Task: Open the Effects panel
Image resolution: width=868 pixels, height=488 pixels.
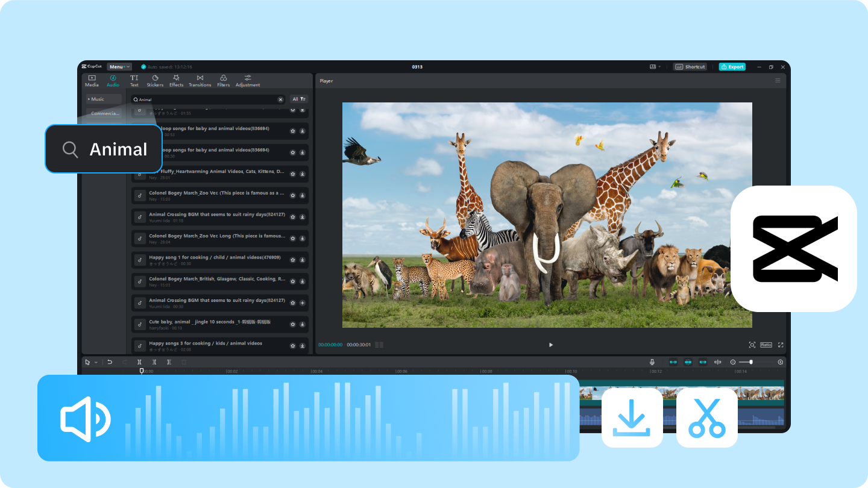Action: tap(176, 80)
